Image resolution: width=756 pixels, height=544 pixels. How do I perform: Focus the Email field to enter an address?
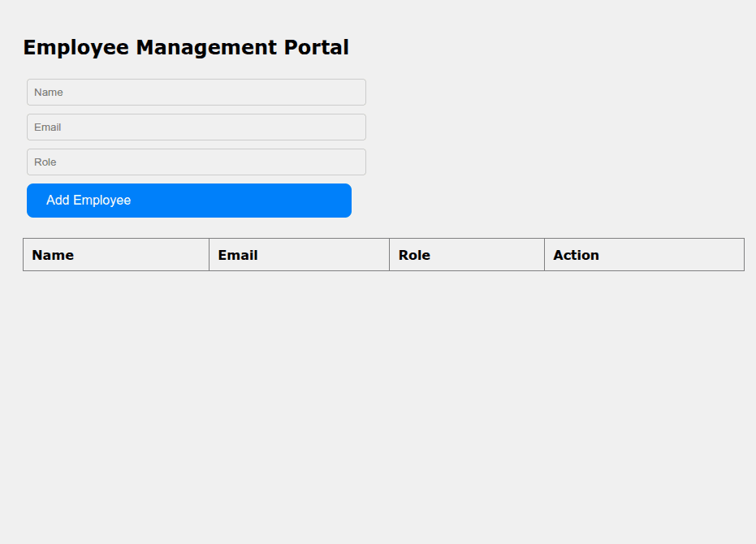tap(195, 127)
